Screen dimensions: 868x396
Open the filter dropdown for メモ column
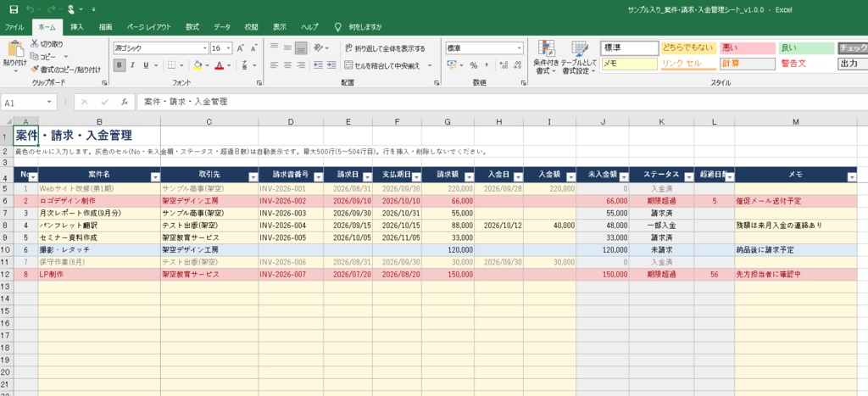(x=851, y=177)
